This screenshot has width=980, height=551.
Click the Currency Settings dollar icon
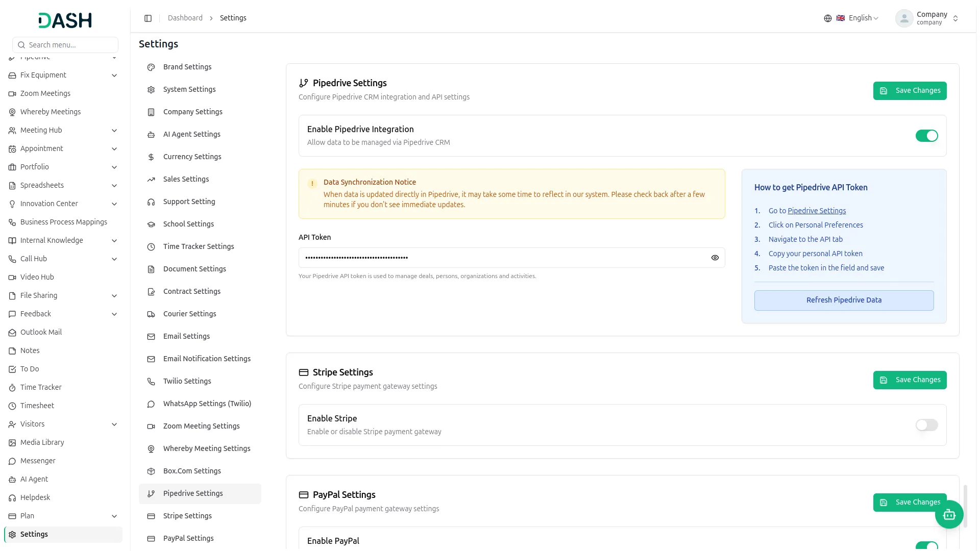151,157
